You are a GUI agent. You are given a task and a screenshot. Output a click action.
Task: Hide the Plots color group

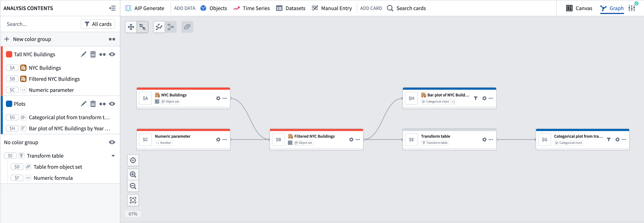pyautogui.click(x=112, y=104)
